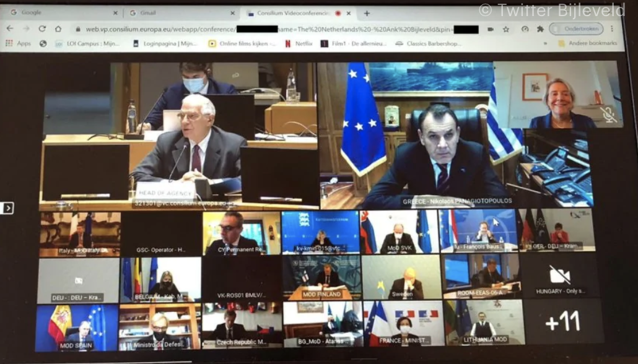
Task: Expand the hidden bookmarks overflow chevron
Action: click(x=546, y=43)
